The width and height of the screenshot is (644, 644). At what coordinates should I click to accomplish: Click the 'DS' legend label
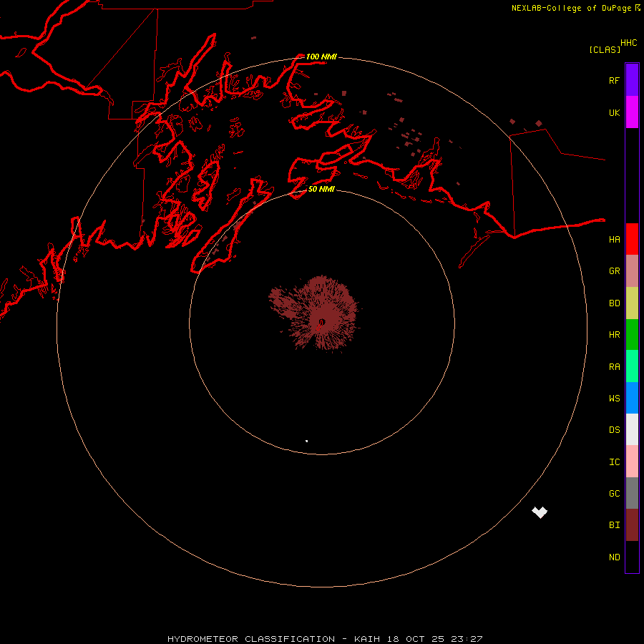[614, 429]
